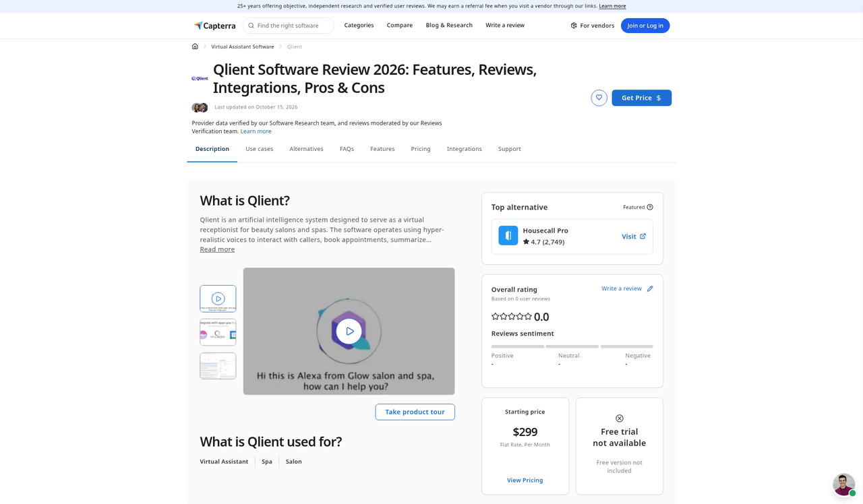This screenshot has width=863, height=504.
Task: Click the Get Price button
Action: (642, 98)
